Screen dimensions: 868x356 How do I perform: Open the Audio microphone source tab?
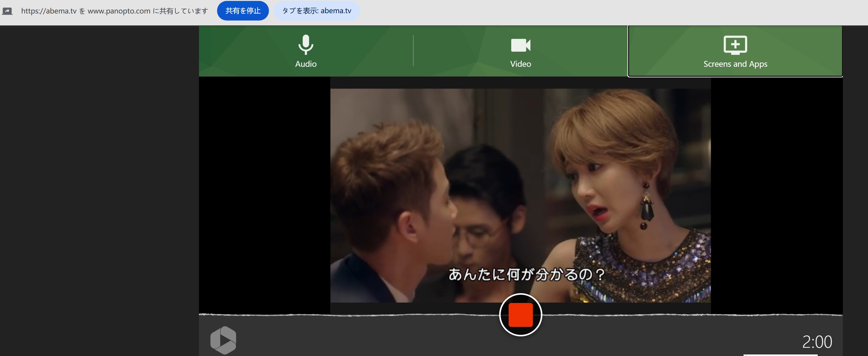[306, 51]
